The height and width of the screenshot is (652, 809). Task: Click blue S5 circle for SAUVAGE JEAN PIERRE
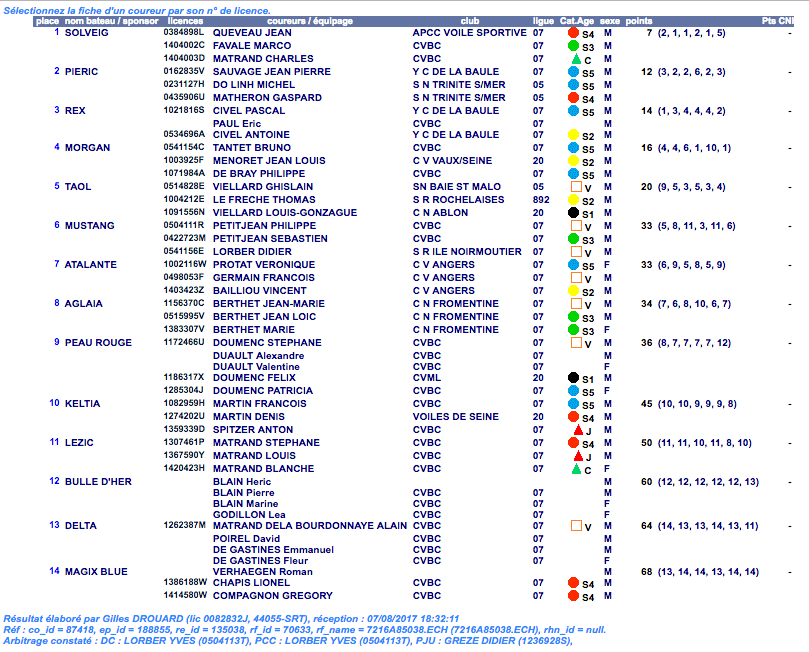574,73
